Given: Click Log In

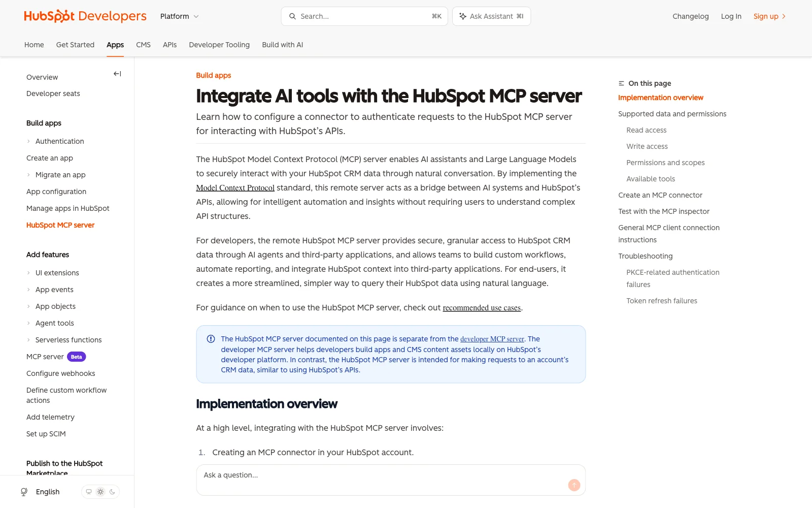Looking at the screenshot, I should 731,16.
